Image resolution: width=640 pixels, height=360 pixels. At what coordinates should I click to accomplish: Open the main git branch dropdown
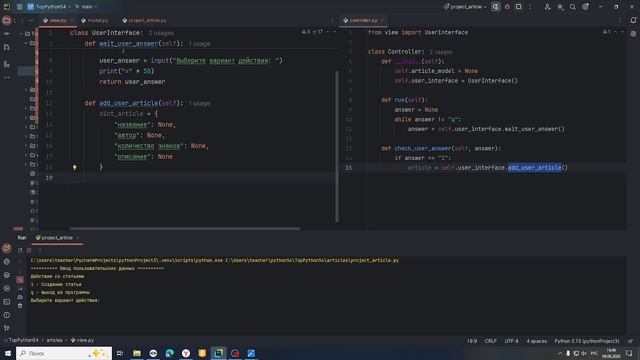tap(86, 7)
